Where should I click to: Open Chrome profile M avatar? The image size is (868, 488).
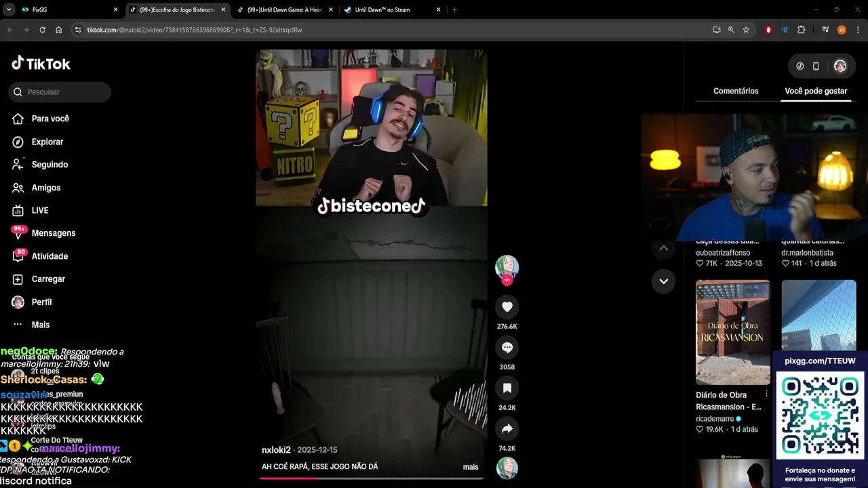(x=842, y=30)
